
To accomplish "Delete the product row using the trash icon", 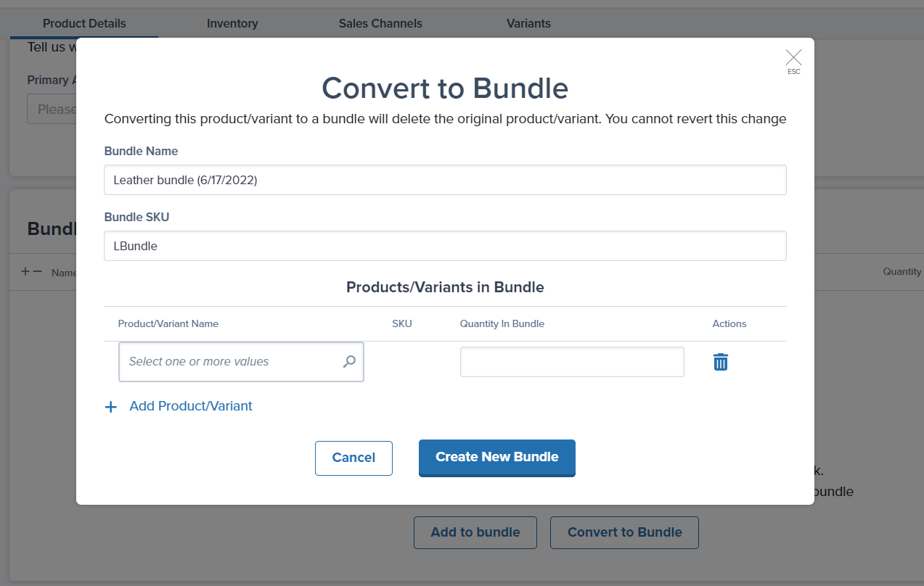I will [x=720, y=361].
